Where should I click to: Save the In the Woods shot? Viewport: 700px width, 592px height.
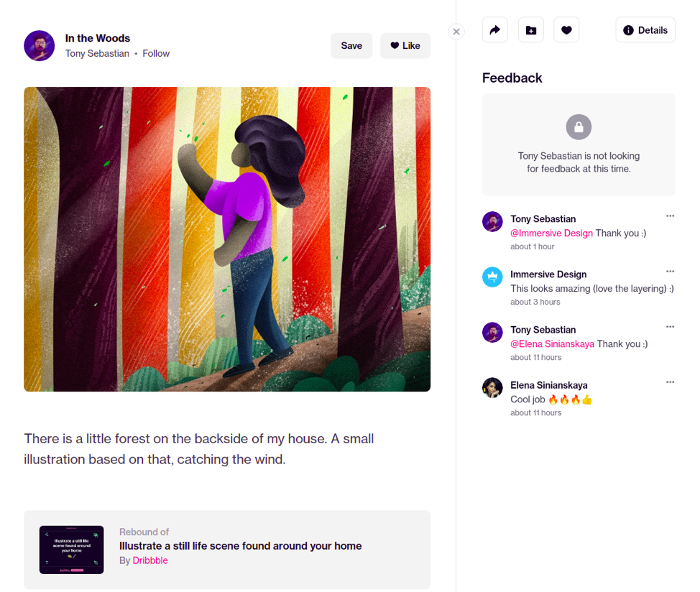(x=351, y=46)
